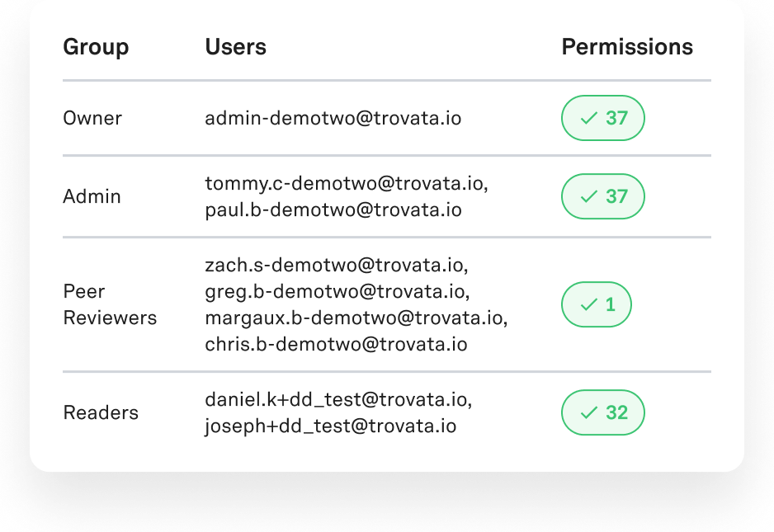Select the Admin group name

coord(92,196)
